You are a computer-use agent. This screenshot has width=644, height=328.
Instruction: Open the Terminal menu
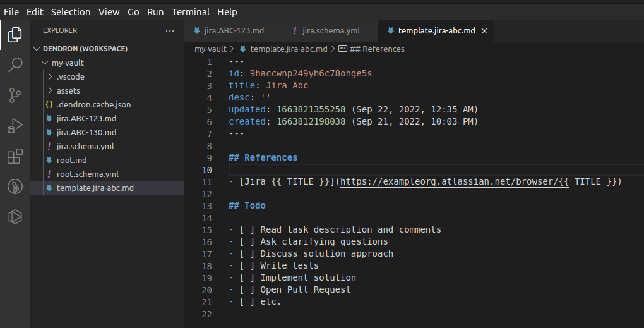[191, 12]
